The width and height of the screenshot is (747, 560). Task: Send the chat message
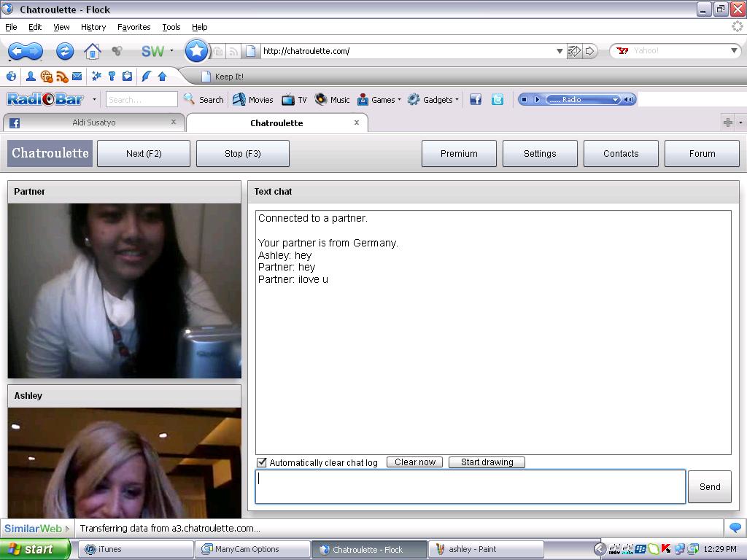point(709,486)
